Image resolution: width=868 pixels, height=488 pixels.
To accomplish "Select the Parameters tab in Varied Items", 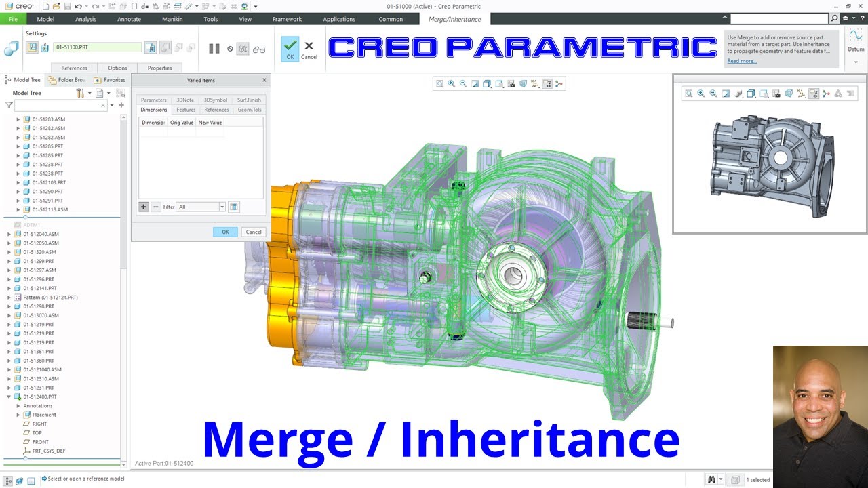I will tap(153, 100).
